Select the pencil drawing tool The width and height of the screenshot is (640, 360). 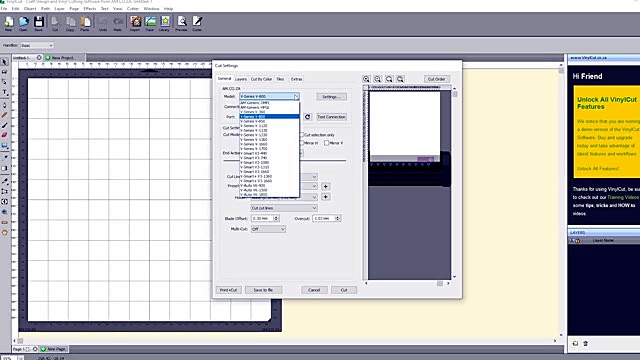(x=4, y=116)
